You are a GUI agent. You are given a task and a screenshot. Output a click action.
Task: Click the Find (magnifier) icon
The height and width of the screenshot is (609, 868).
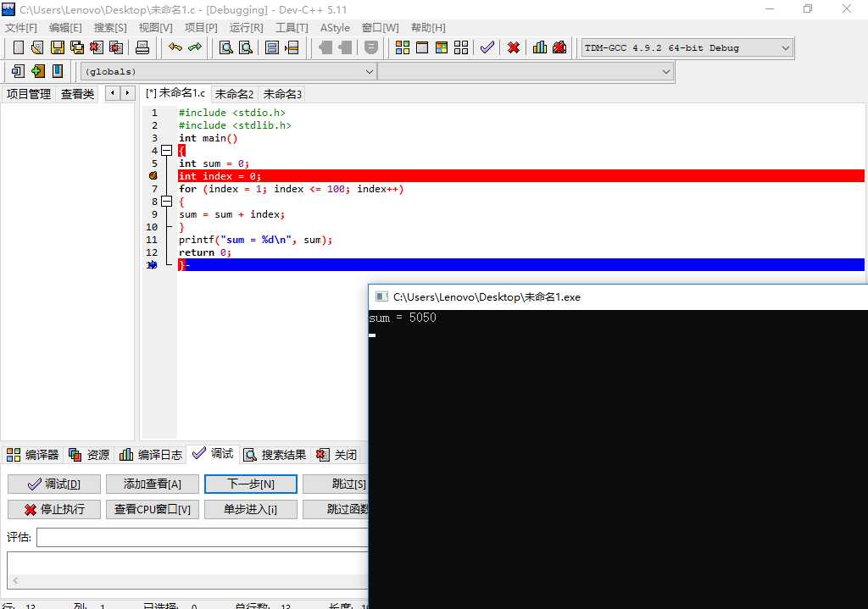[x=225, y=47]
